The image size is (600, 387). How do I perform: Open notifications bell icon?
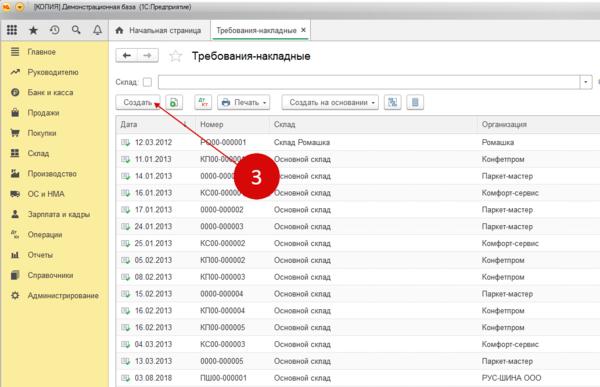tap(98, 30)
